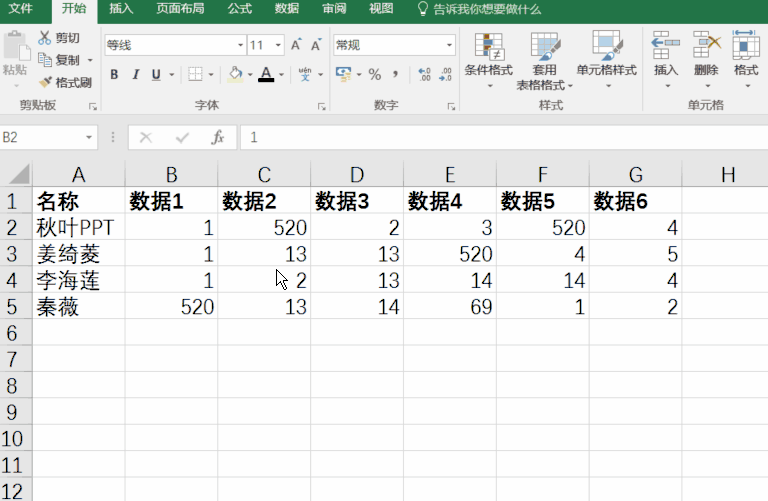Switch to the 公式 tab

click(240, 9)
